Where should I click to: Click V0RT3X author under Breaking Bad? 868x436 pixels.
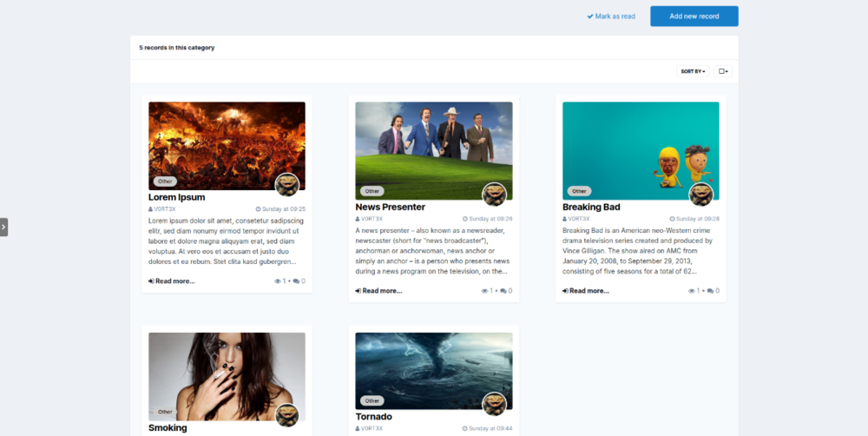(x=578, y=220)
